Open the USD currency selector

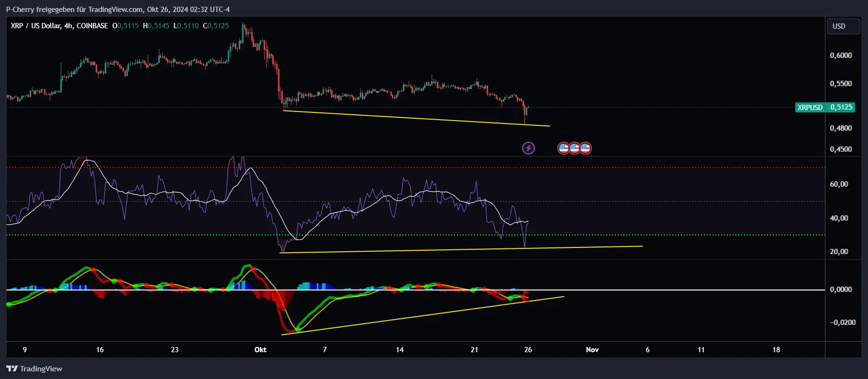coord(844,26)
